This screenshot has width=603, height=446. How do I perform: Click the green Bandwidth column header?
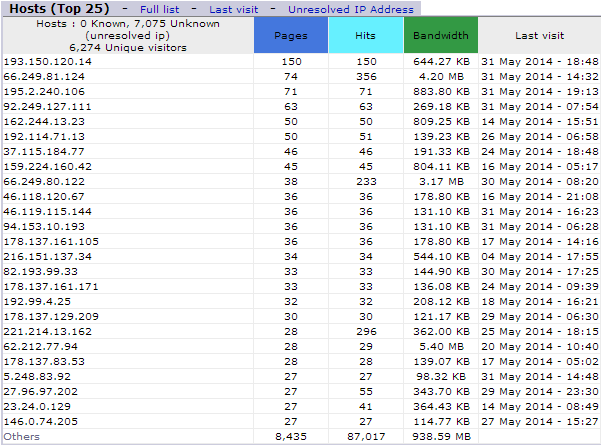440,35
